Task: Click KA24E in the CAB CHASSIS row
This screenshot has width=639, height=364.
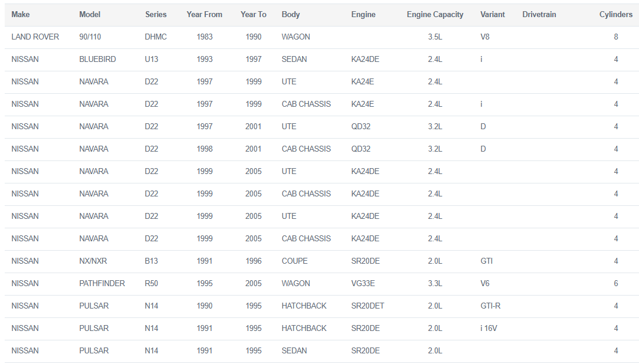Action: (363, 104)
